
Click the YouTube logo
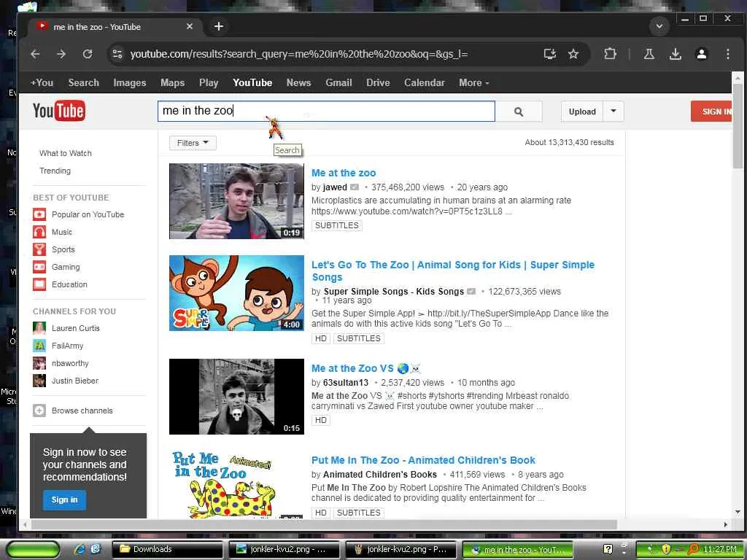point(58,111)
